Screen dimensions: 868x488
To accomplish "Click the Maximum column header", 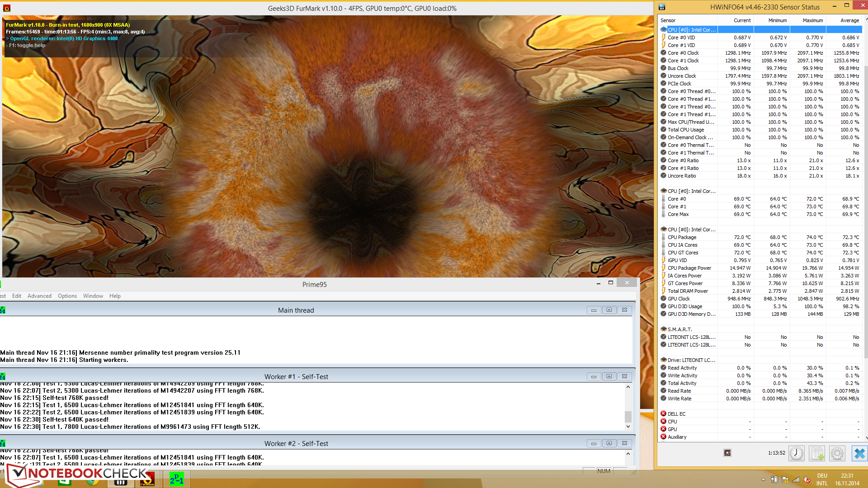I will (812, 20).
